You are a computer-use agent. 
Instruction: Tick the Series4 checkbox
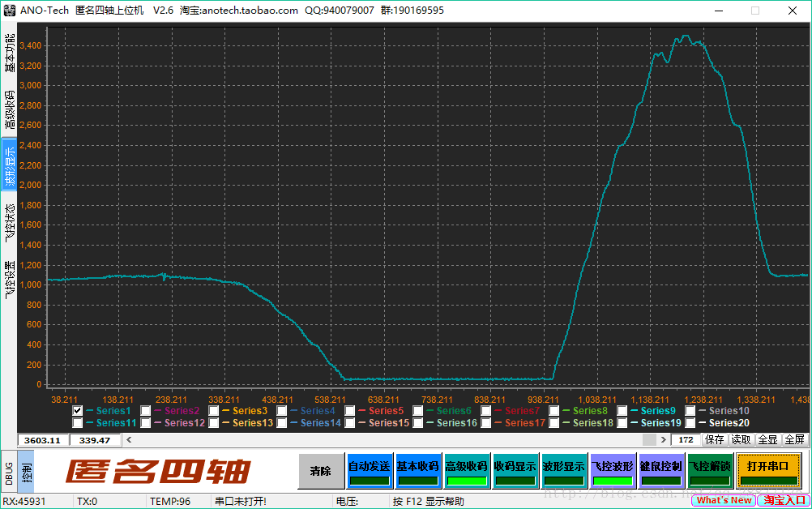pyautogui.click(x=282, y=411)
